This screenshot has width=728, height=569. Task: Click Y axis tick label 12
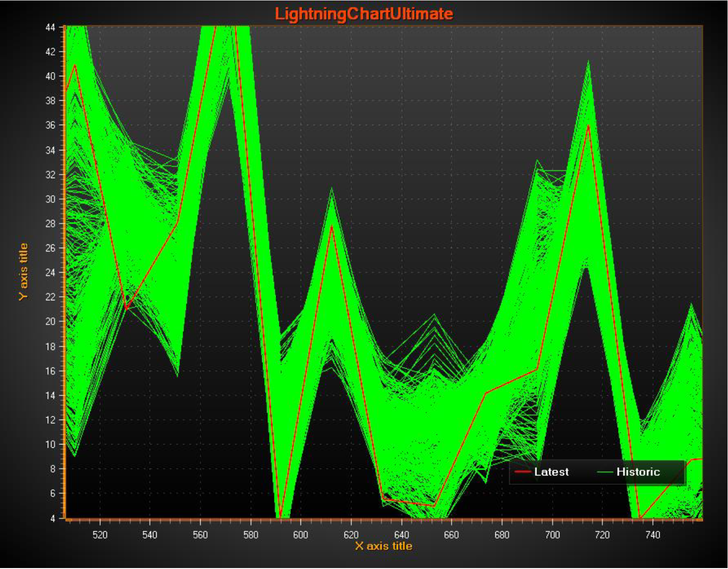click(51, 420)
